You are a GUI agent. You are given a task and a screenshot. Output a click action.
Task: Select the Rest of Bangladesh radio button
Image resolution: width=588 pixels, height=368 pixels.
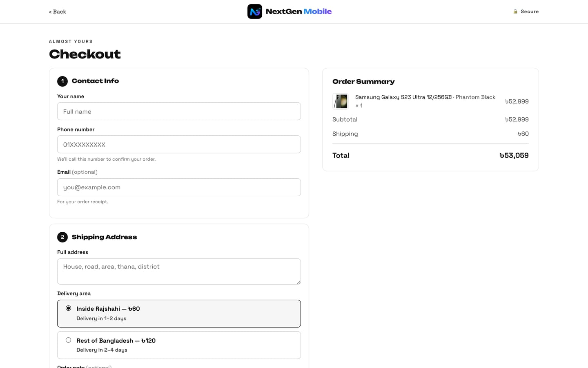click(68, 340)
